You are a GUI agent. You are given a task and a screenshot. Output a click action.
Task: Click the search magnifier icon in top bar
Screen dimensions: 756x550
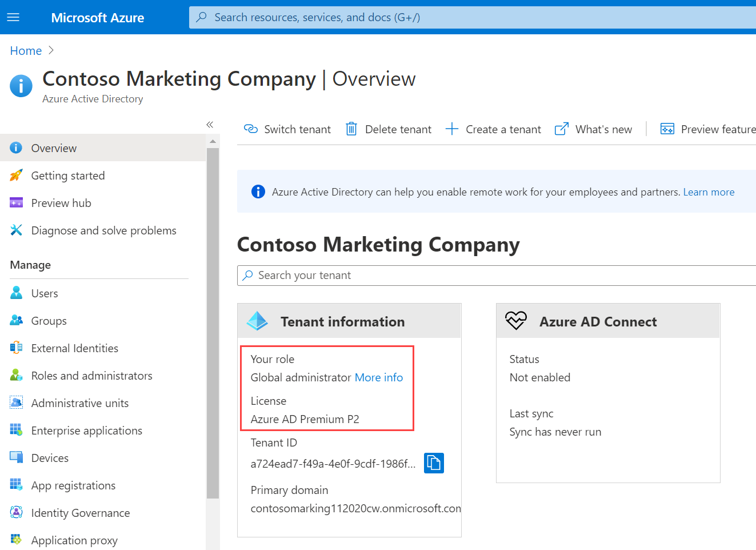click(201, 17)
